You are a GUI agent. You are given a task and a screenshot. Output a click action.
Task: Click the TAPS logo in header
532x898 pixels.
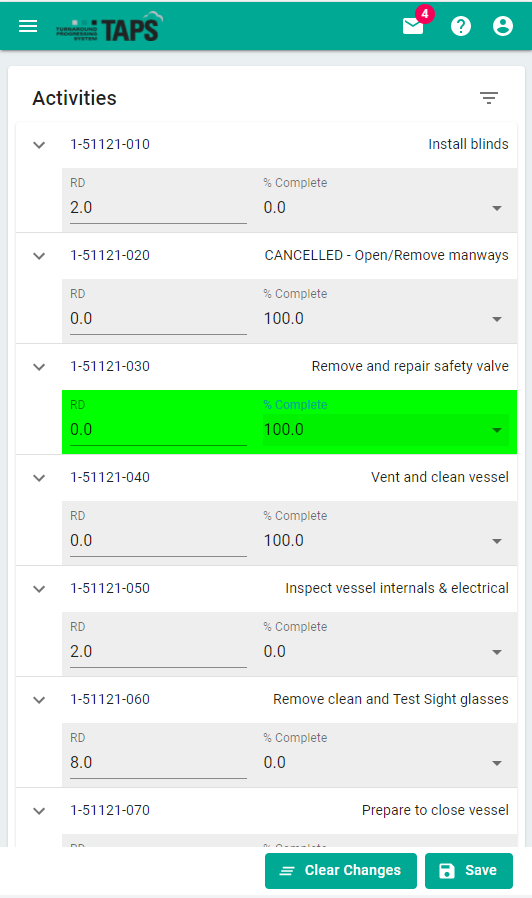tap(109, 27)
